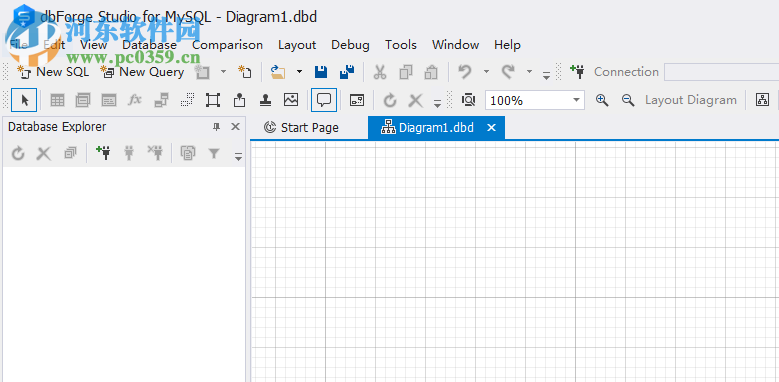Expand the Open File dropdown arrow

click(x=299, y=72)
